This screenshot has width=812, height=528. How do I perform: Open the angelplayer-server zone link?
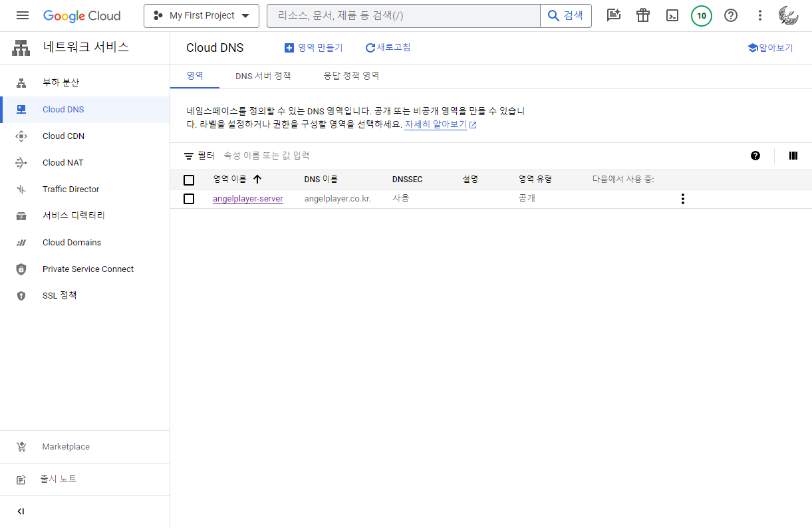[248, 199]
